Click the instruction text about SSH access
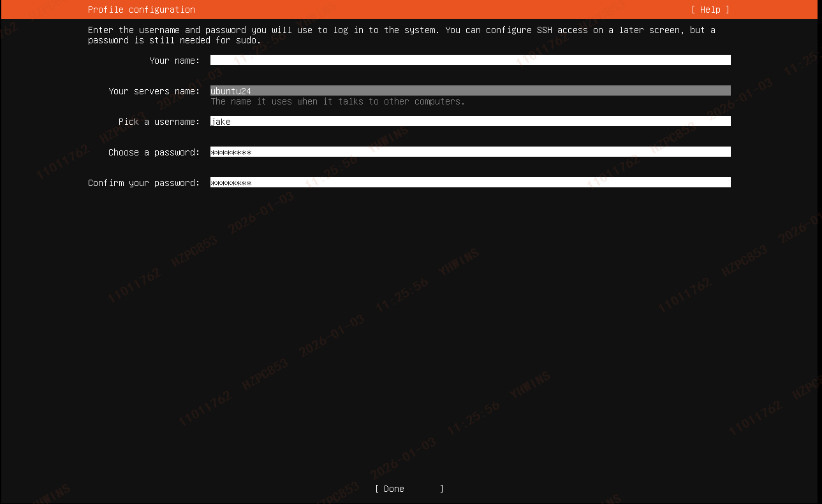This screenshot has width=822, height=504. click(402, 35)
